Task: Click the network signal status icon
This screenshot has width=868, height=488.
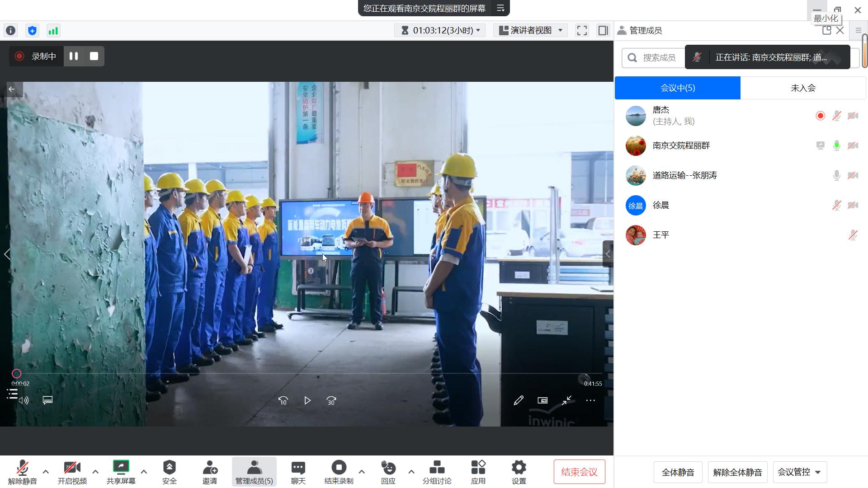Action: click(53, 31)
